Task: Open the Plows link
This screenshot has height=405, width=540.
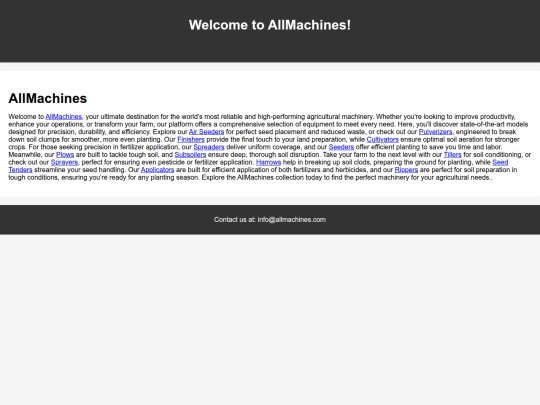Action: tap(65, 155)
